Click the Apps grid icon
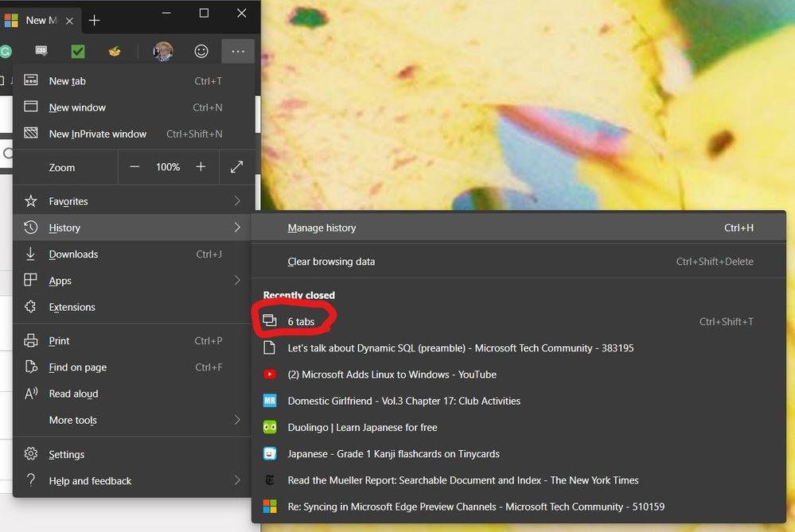This screenshot has width=795, height=532. coord(30,280)
